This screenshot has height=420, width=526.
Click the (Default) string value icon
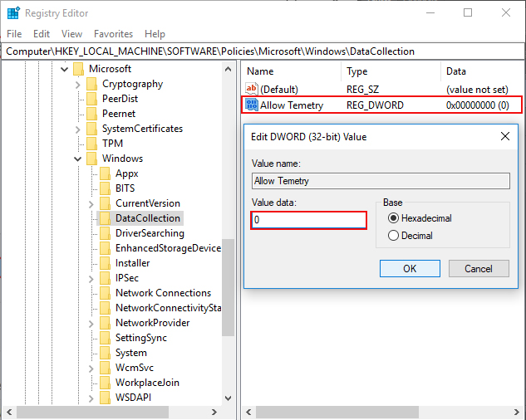(x=252, y=89)
